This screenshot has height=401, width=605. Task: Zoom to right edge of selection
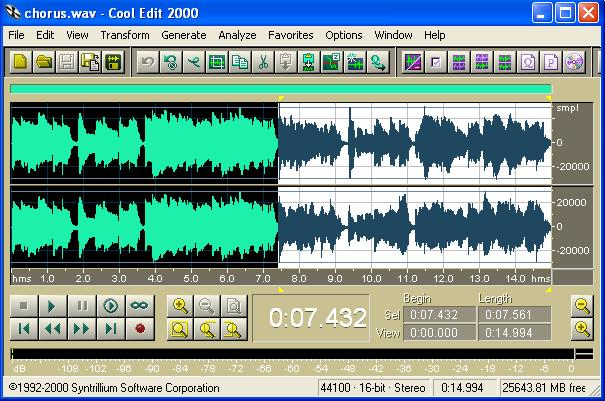tap(234, 329)
